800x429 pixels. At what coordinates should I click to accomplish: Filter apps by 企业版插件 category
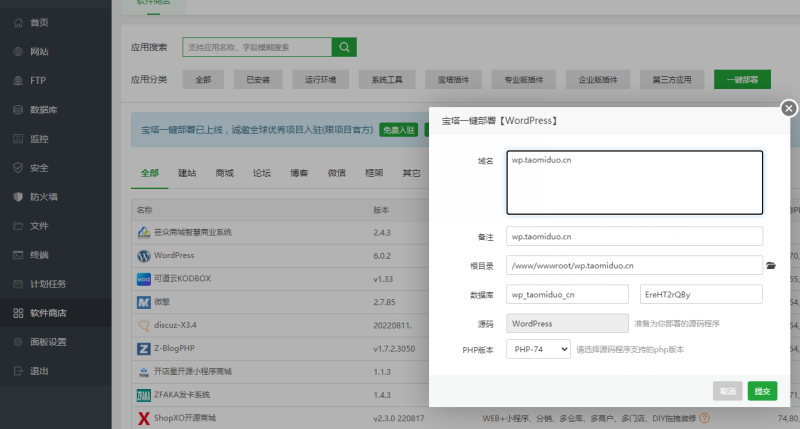point(598,80)
